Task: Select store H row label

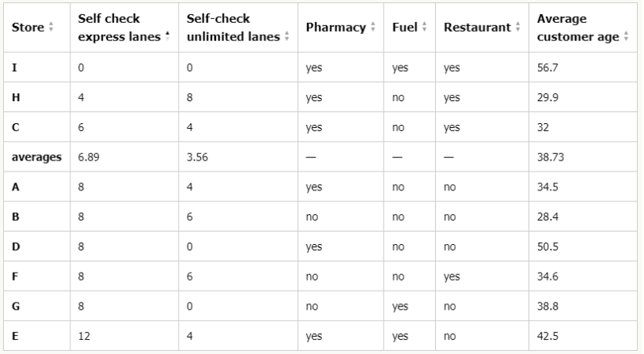Action: tap(16, 98)
